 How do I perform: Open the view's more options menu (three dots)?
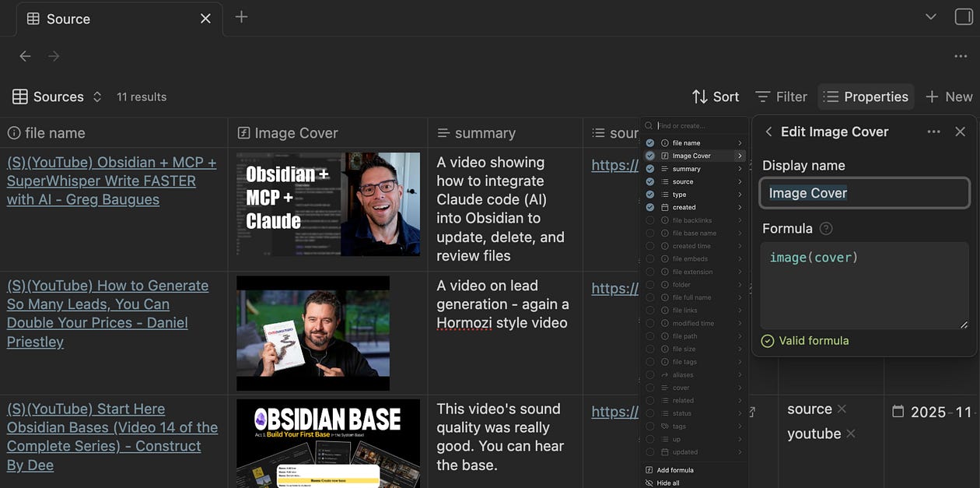pos(961,56)
